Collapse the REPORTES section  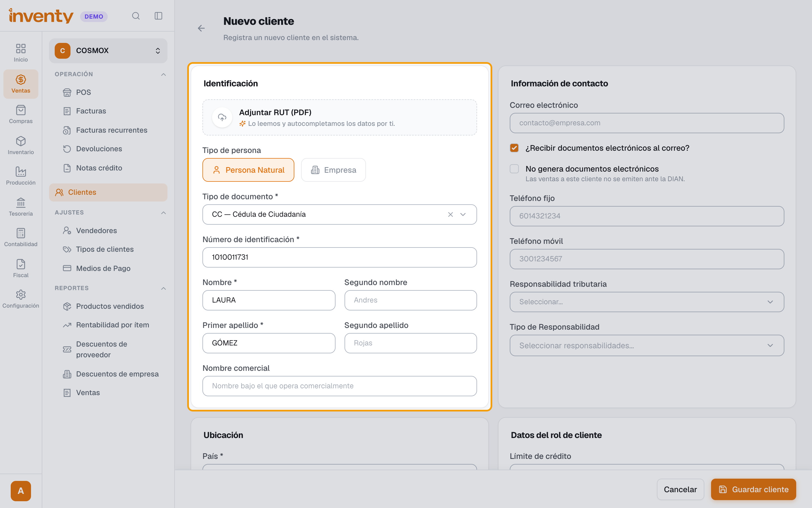[164, 288]
